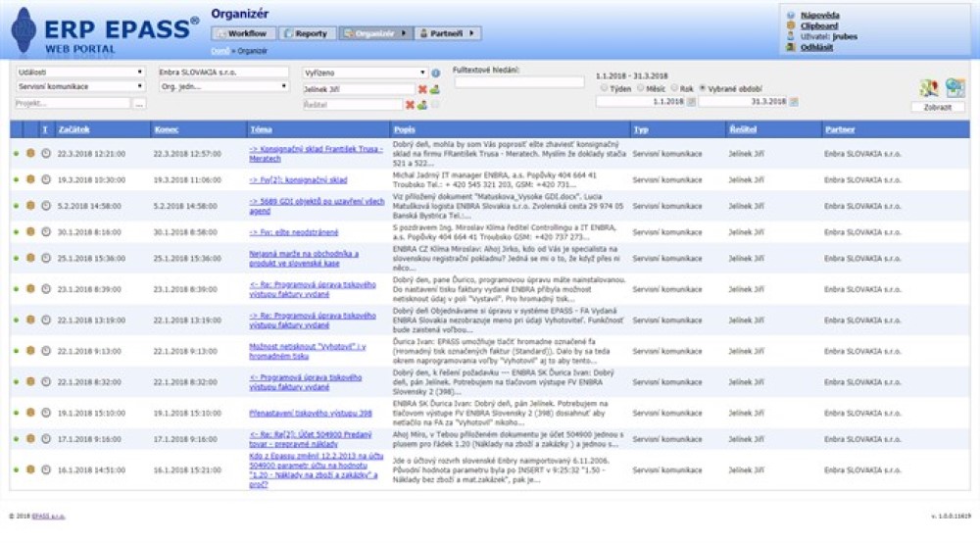Image resolution: width=980 pixels, height=543 pixels.
Task: Click the ellipsis button next to Projekt
Action: pos(139,104)
